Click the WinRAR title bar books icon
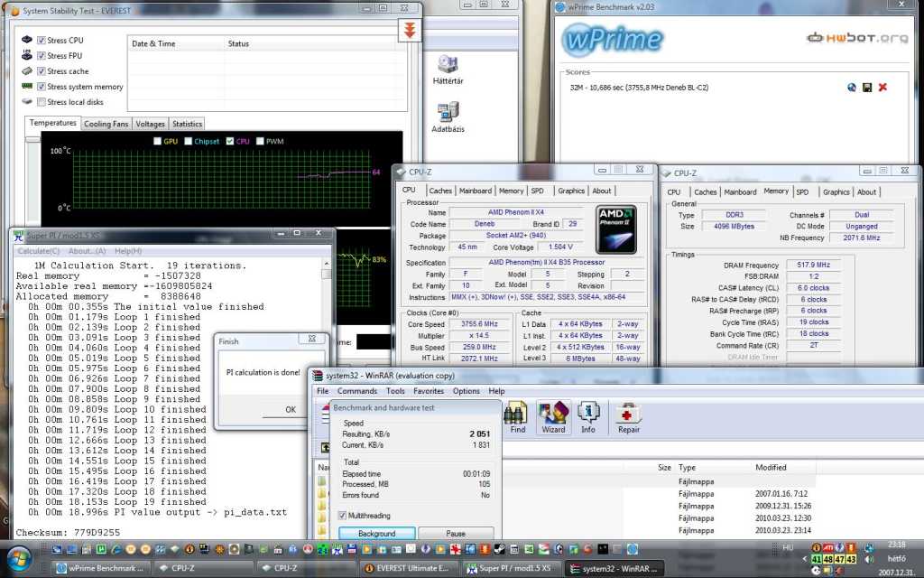924x578 pixels. click(x=318, y=376)
